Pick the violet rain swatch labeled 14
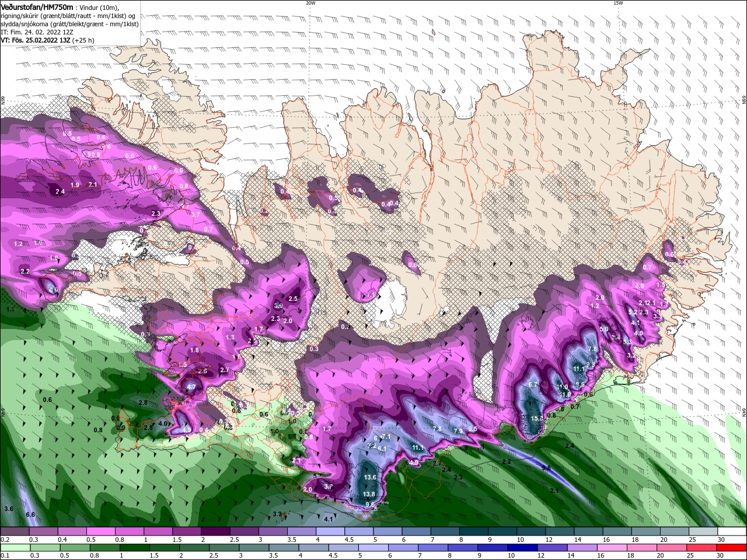Screen dimensions: 747x560 click(582, 548)
